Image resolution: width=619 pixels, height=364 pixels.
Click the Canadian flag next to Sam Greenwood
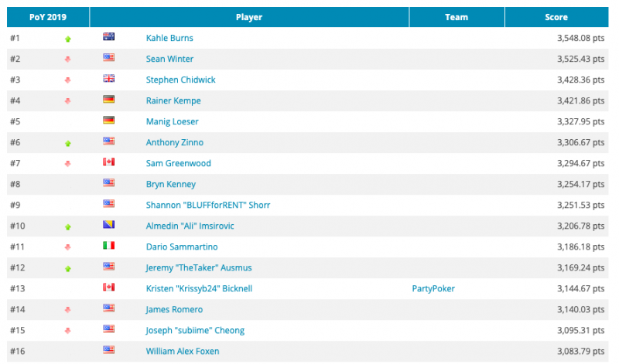point(108,162)
